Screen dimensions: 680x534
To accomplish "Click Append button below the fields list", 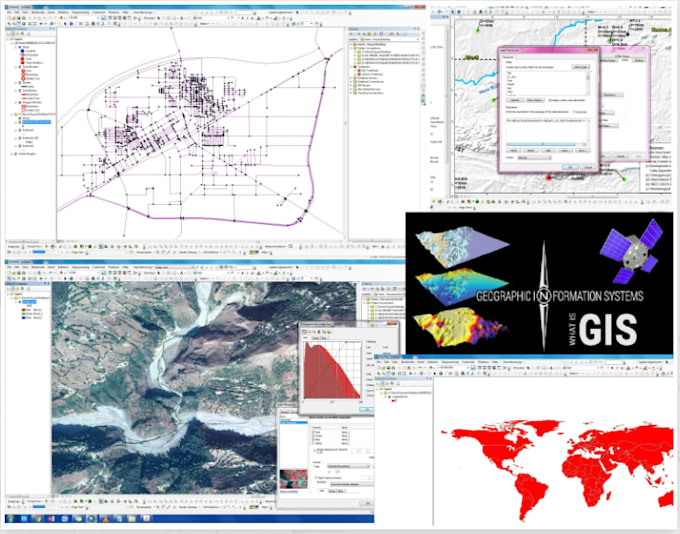I will [515, 100].
